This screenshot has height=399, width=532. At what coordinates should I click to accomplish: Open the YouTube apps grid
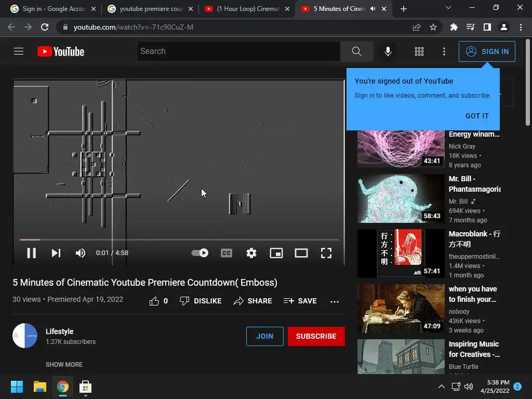pyautogui.click(x=419, y=51)
